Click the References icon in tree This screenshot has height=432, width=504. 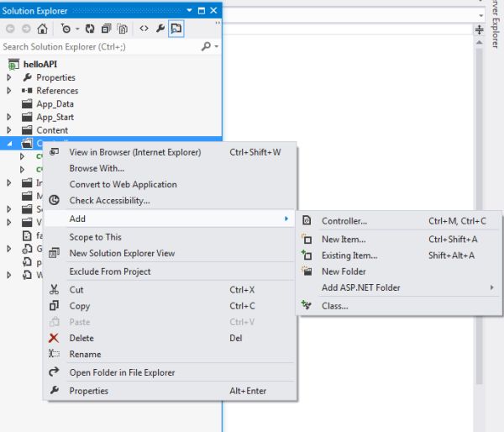click(27, 91)
